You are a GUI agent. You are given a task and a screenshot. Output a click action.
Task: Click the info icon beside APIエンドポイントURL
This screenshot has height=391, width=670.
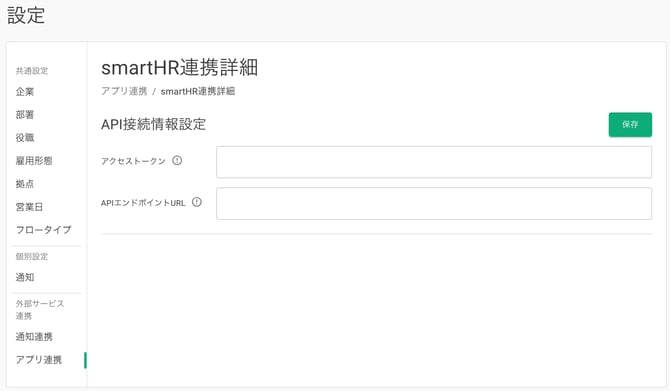(197, 202)
